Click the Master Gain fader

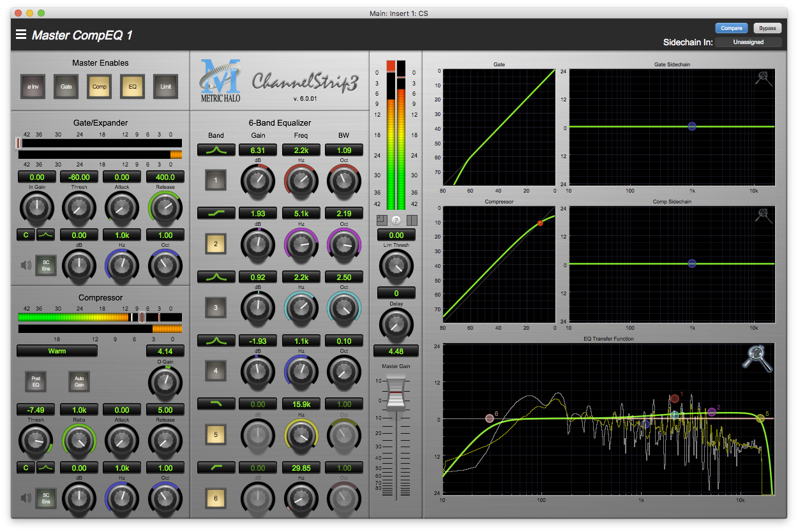396,392
